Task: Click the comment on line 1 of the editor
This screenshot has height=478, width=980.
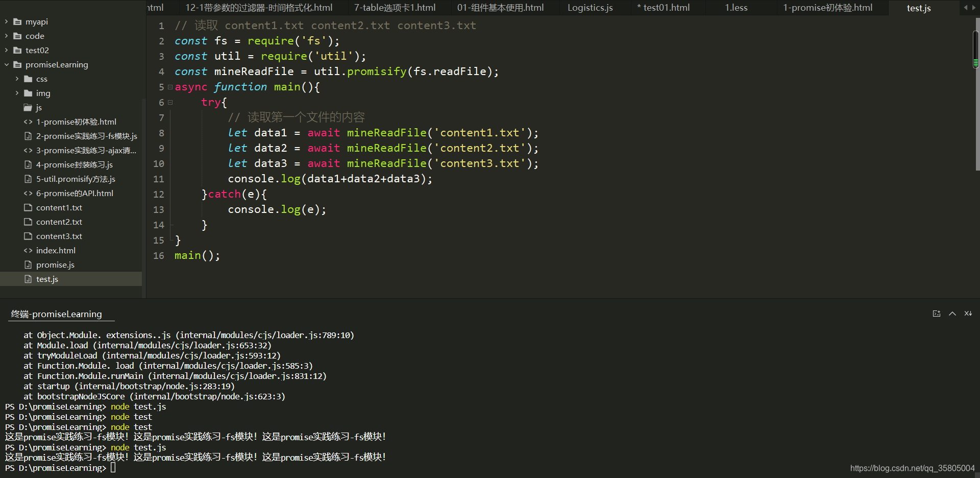Action: 325,26
